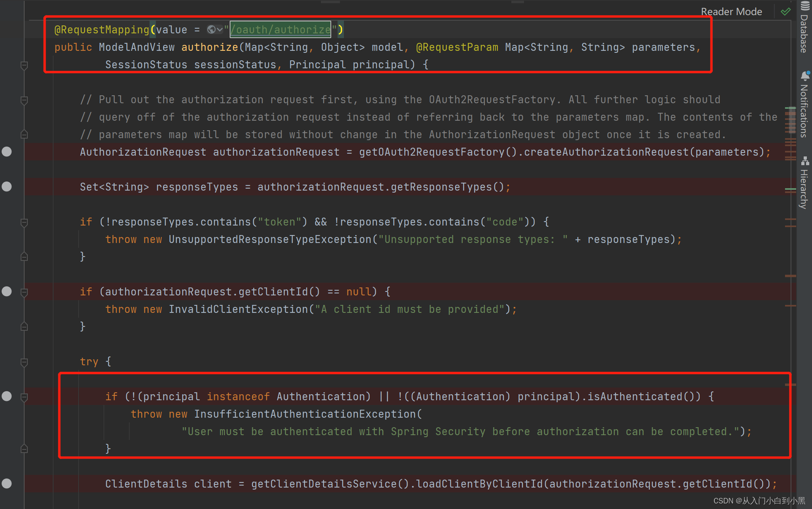Collapse the principal instanceof if block

tap(24, 397)
